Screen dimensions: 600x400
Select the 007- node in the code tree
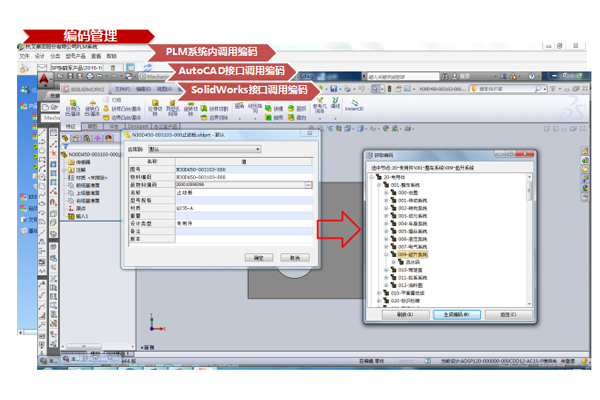(412, 247)
